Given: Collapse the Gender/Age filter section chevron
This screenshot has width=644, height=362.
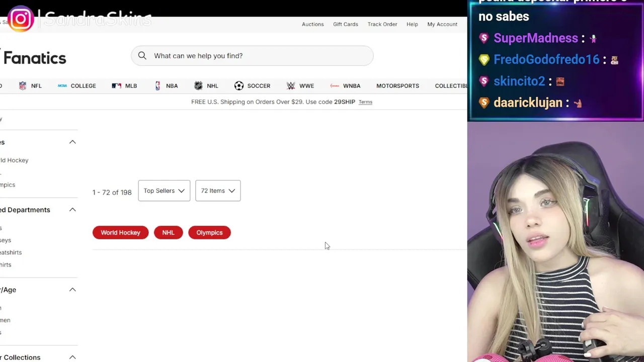Looking at the screenshot, I should click(x=72, y=290).
